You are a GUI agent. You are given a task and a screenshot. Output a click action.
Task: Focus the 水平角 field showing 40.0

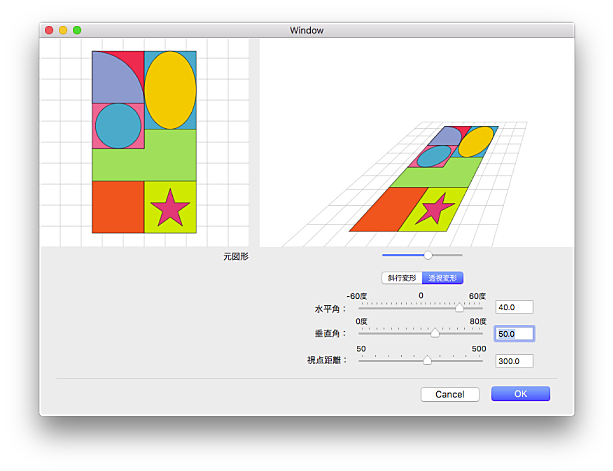tap(514, 308)
